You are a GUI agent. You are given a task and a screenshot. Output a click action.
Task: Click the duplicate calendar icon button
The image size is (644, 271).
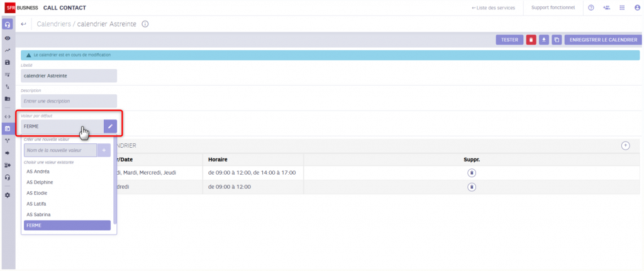coord(557,40)
